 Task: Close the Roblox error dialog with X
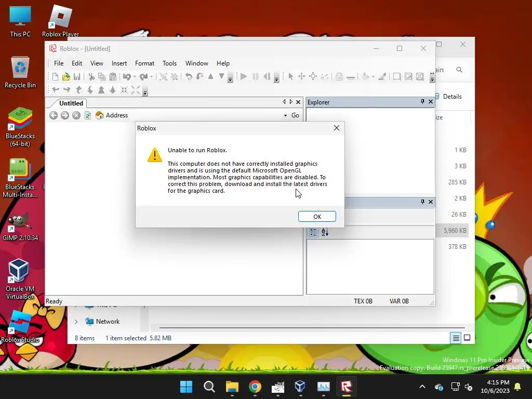tap(336, 128)
